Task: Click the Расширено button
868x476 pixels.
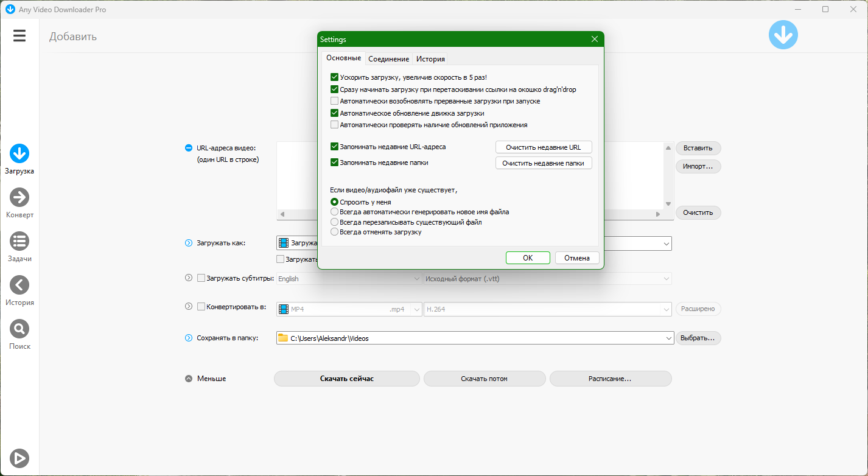Action: (x=698, y=309)
